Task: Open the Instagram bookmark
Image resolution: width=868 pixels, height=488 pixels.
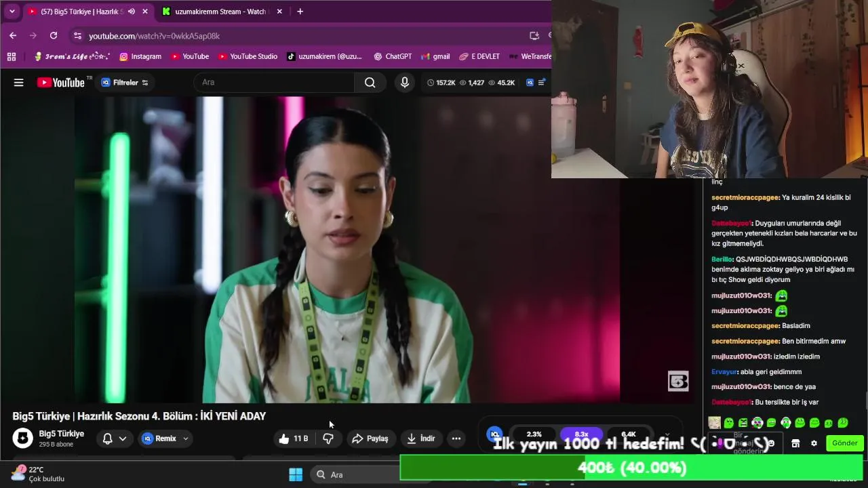Action: (140, 56)
